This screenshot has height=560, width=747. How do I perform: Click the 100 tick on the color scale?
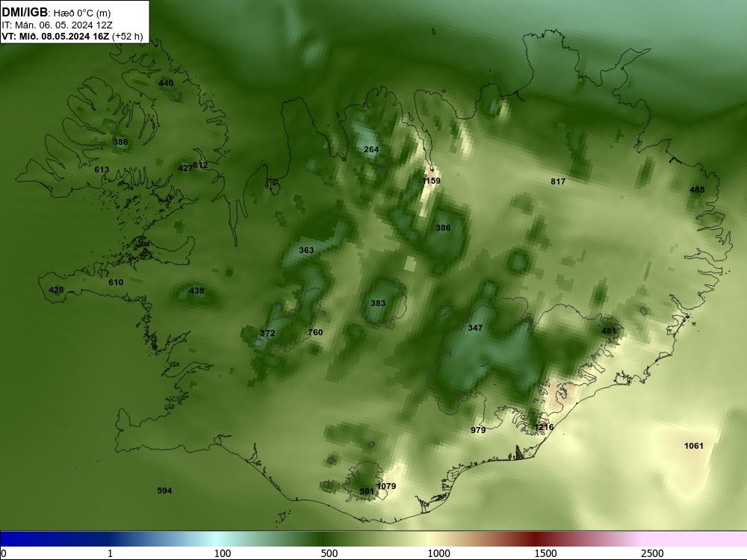223,553
